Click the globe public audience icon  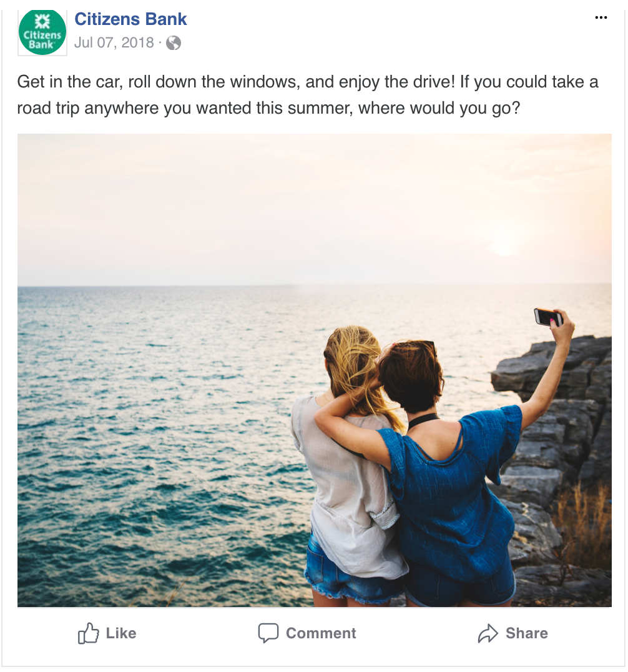[174, 43]
